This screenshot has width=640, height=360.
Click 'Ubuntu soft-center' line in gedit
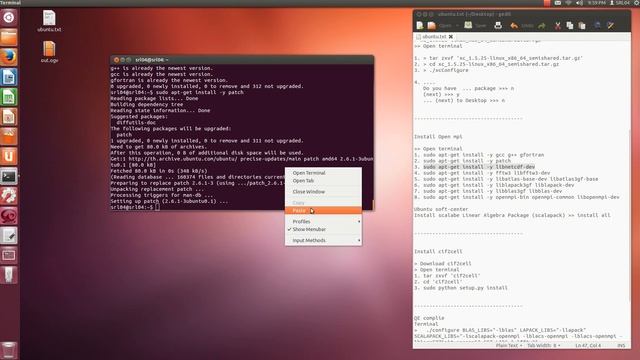click(x=441, y=209)
